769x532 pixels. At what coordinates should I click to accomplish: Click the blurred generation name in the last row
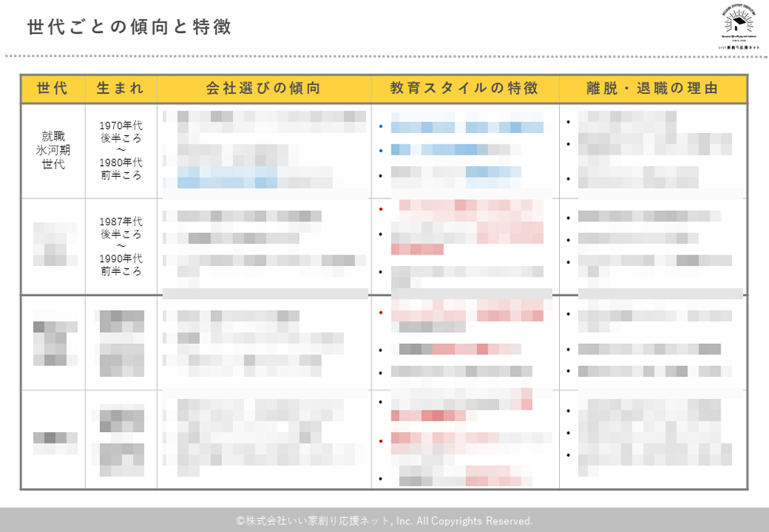tap(52, 440)
